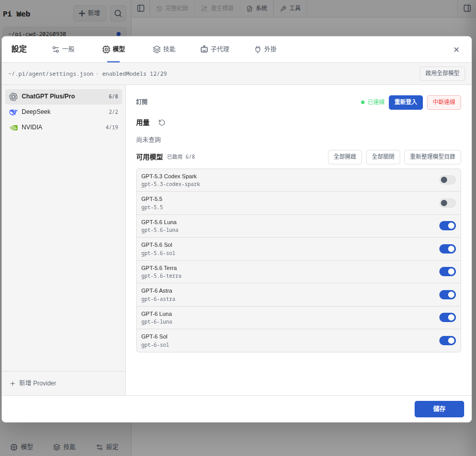The height and width of the screenshot is (456, 476).
Task: Click the GPT-6 Astra model name
Action: (157, 291)
